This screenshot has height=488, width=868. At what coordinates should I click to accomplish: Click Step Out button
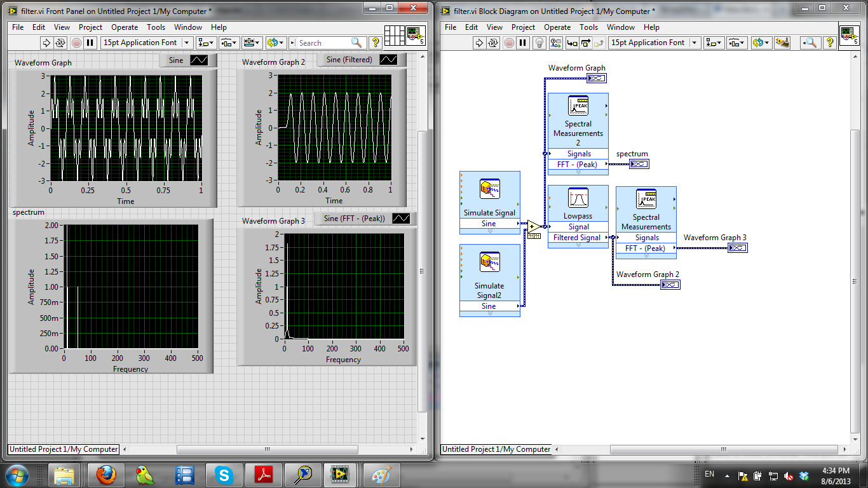pyautogui.click(x=598, y=43)
